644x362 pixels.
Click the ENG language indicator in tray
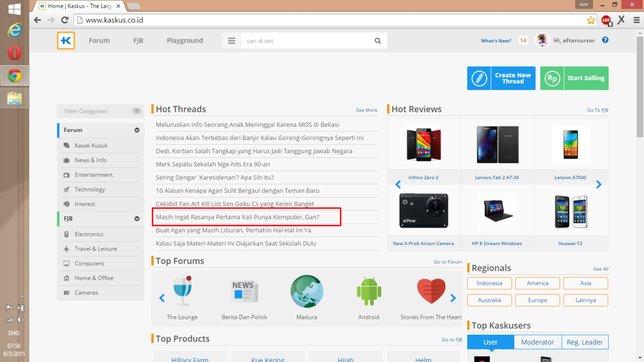coord(14,333)
